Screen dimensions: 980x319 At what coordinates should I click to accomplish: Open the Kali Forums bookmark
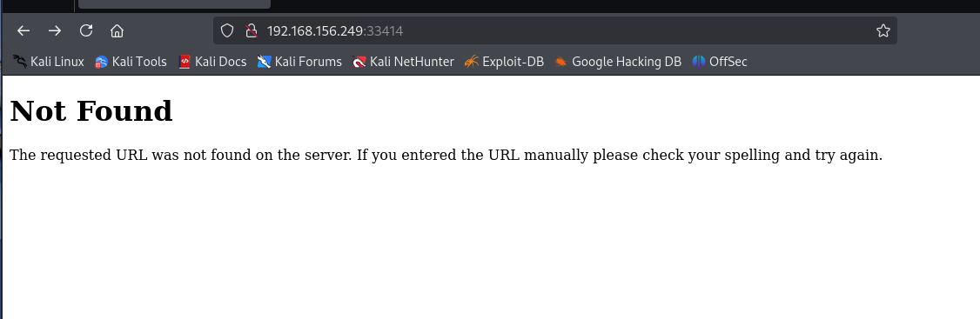point(299,62)
